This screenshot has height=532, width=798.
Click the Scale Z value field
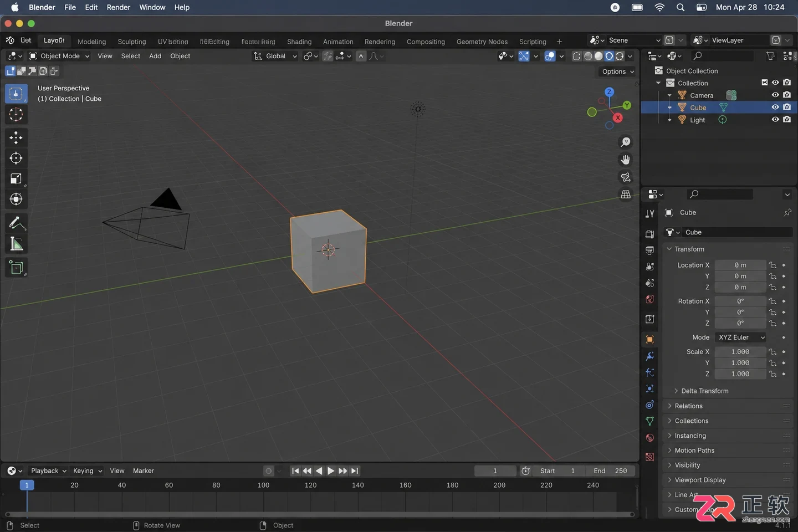click(x=740, y=374)
